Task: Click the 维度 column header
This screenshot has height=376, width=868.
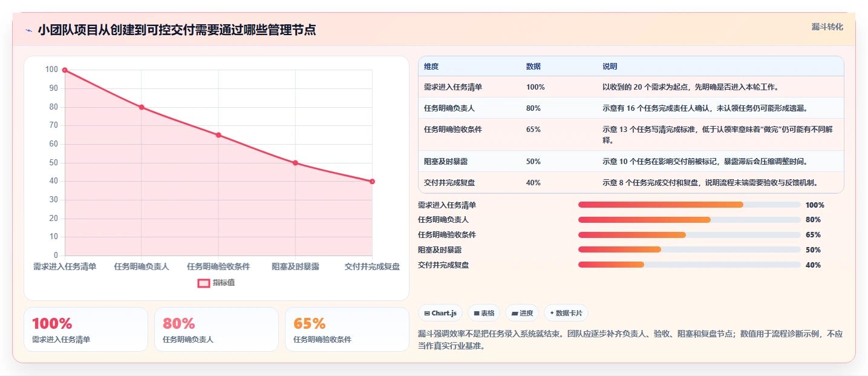Action: [431, 67]
